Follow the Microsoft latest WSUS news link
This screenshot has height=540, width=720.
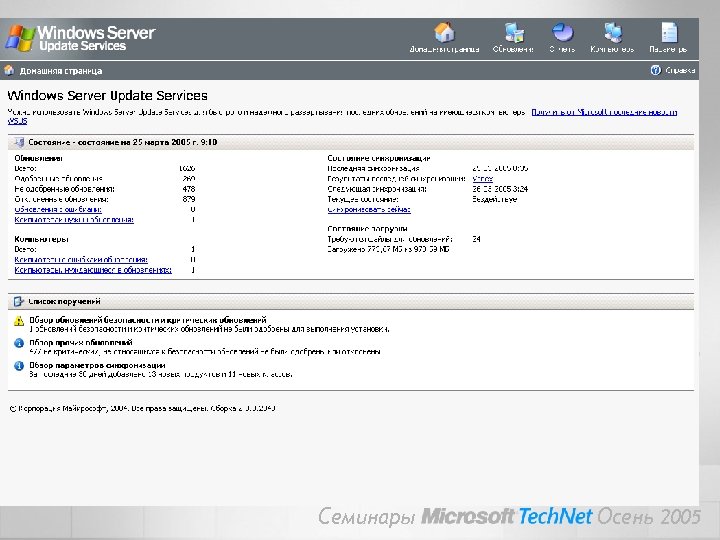coord(604,112)
